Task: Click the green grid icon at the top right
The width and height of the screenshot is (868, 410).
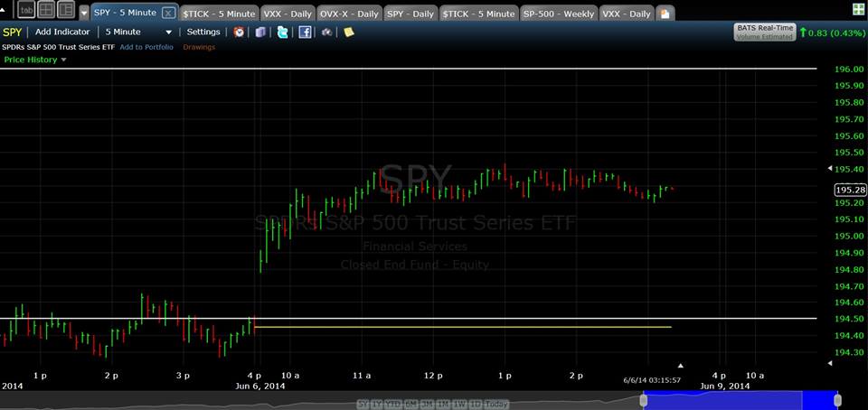Action: click(861, 9)
